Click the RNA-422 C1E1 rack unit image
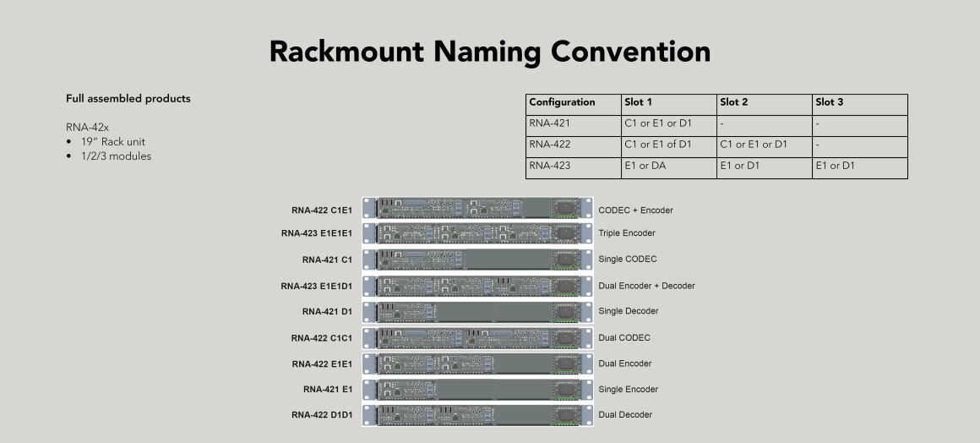 [x=477, y=209]
